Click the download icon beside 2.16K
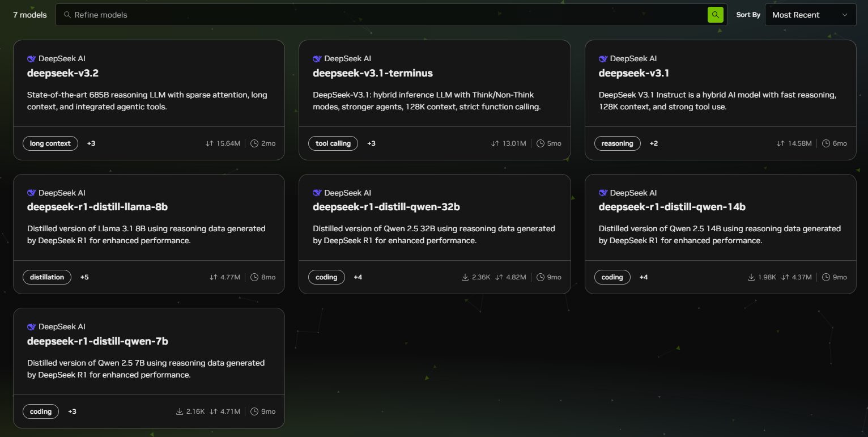Screen dimensions: 868x437 [x=180, y=411]
